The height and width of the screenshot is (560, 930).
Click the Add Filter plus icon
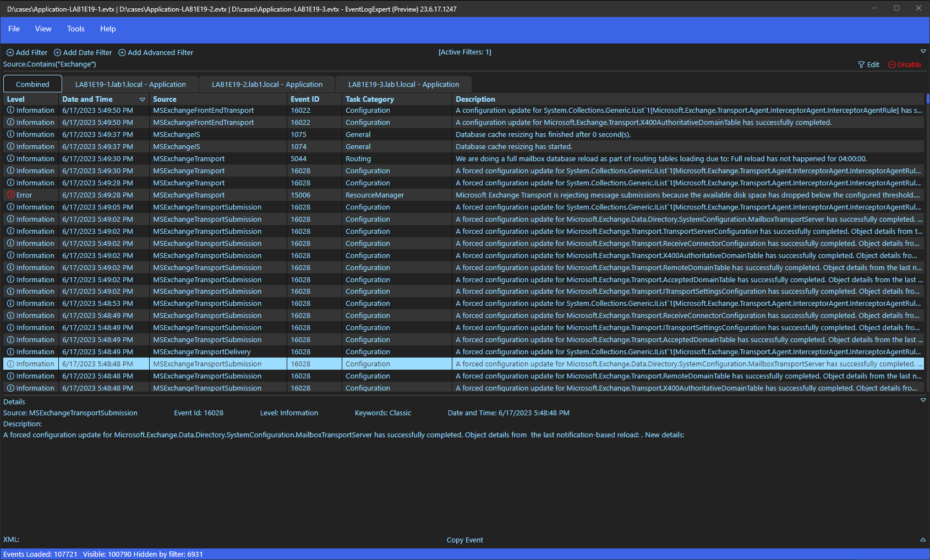click(10, 53)
